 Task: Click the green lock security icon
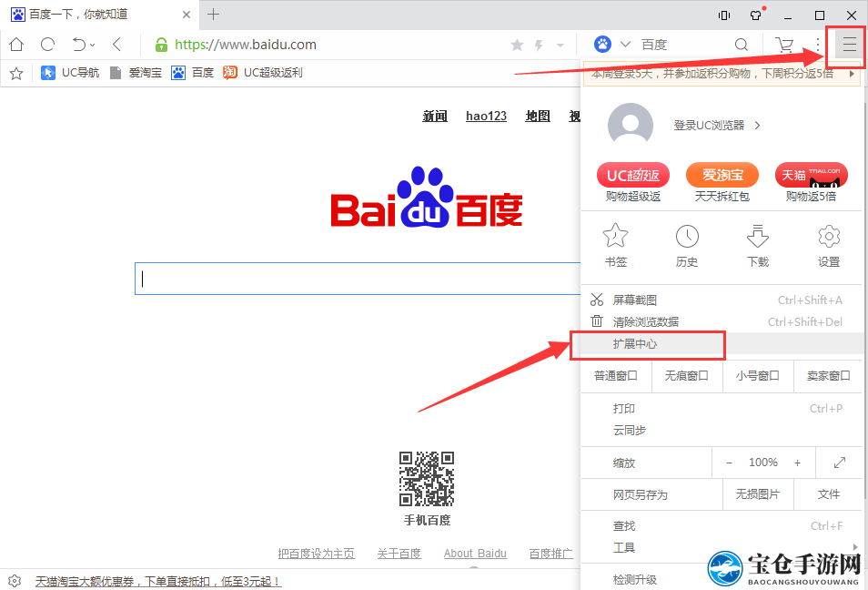(161, 45)
